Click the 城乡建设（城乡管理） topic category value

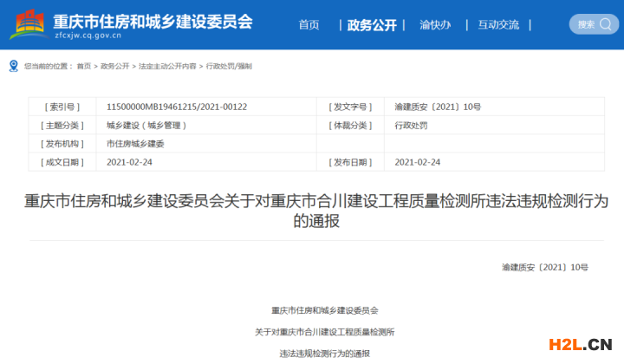[x=146, y=125]
